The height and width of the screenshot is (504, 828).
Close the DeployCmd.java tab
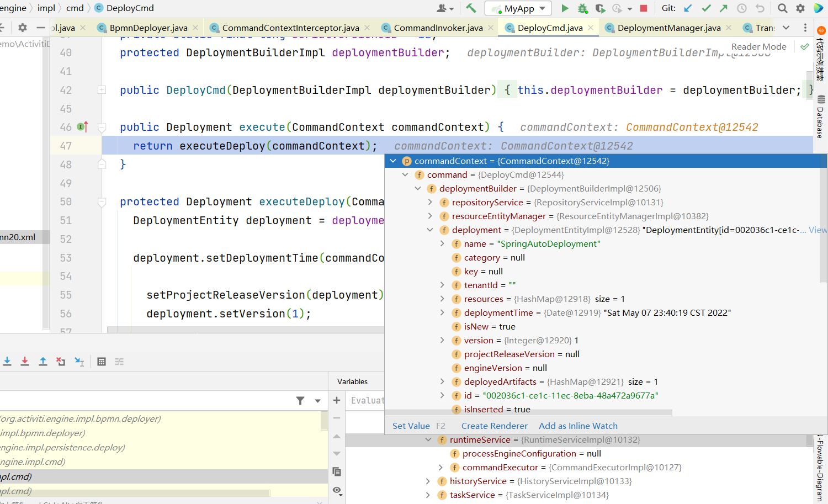591,28
